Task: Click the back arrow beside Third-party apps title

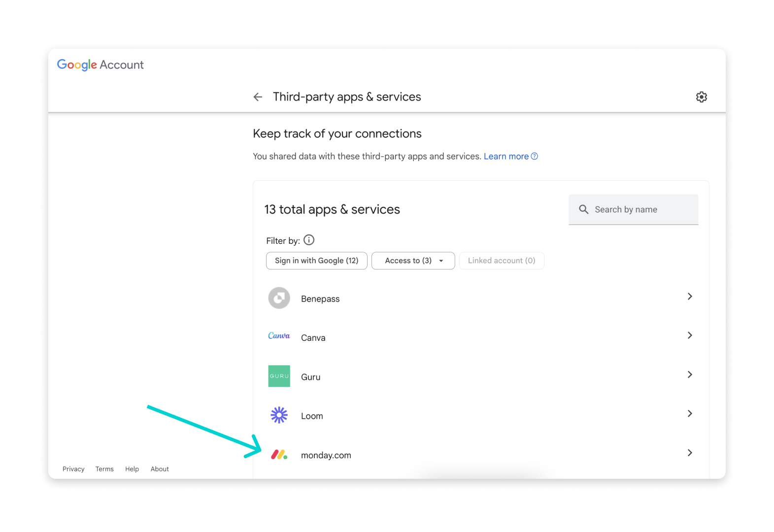Action: 258,97
